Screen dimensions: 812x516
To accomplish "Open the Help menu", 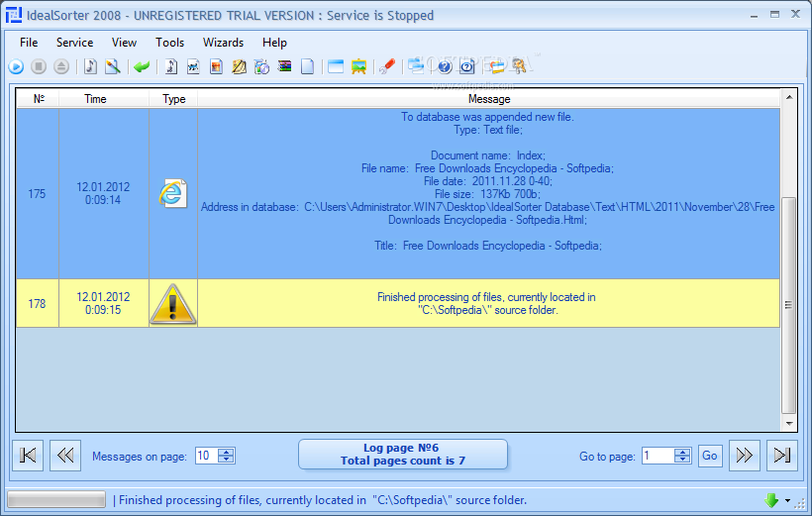I will [274, 43].
